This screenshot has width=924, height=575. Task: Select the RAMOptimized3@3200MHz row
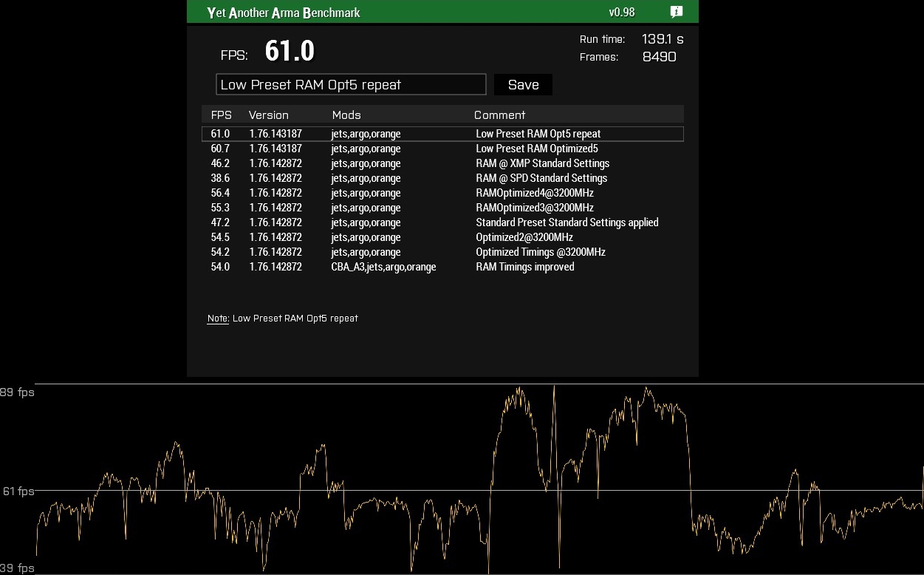click(x=442, y=208)
